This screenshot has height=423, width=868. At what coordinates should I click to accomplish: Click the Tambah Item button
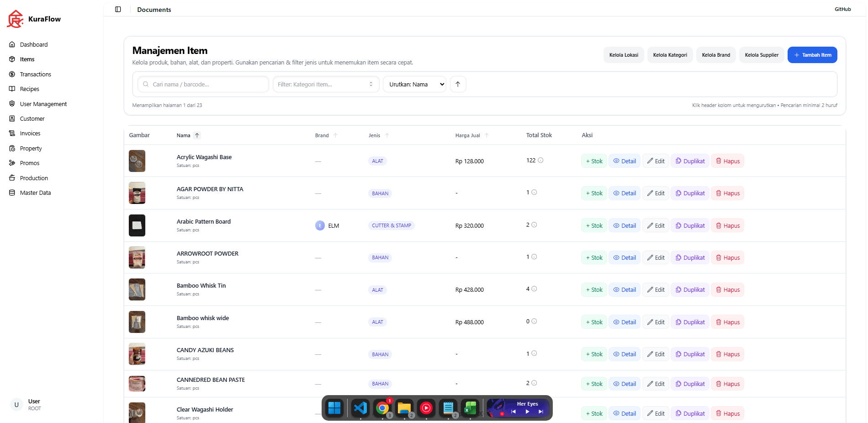click(x=812, y=54)
